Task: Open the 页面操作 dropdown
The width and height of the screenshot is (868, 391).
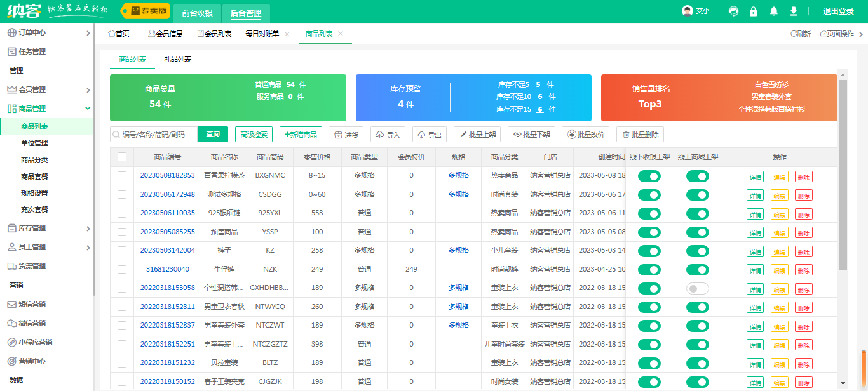Action: (x=837, y=34)
